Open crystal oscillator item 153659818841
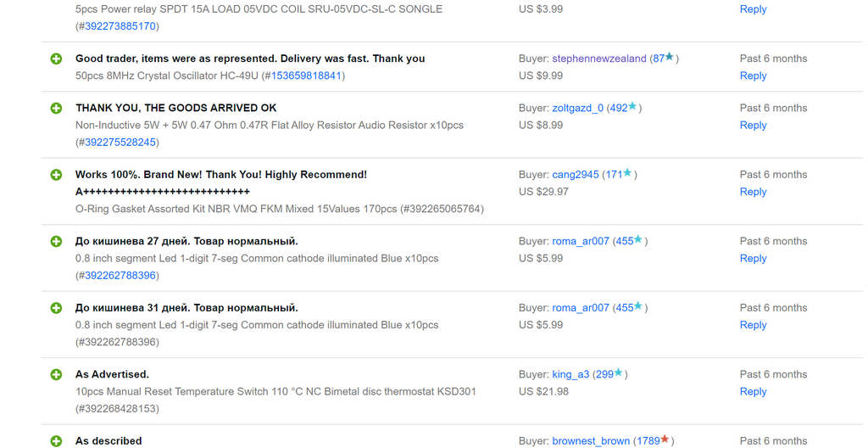Viewport: 868px width, 448px height. click(305, 76)
